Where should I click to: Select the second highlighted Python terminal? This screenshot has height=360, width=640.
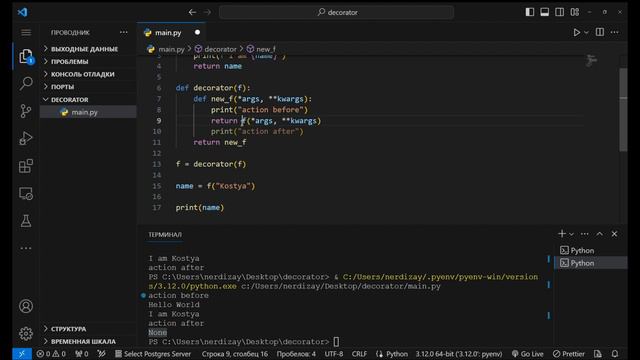(x=590, y=263)
